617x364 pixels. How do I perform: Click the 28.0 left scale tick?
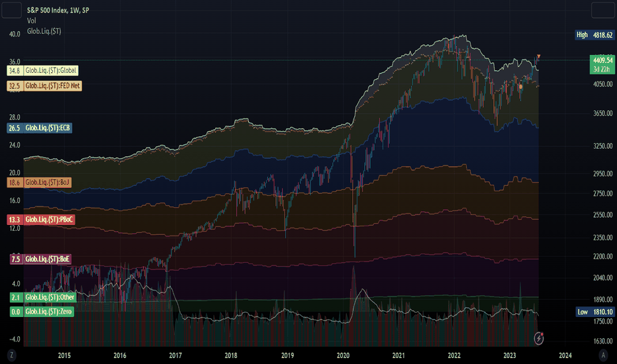(15, 117)
